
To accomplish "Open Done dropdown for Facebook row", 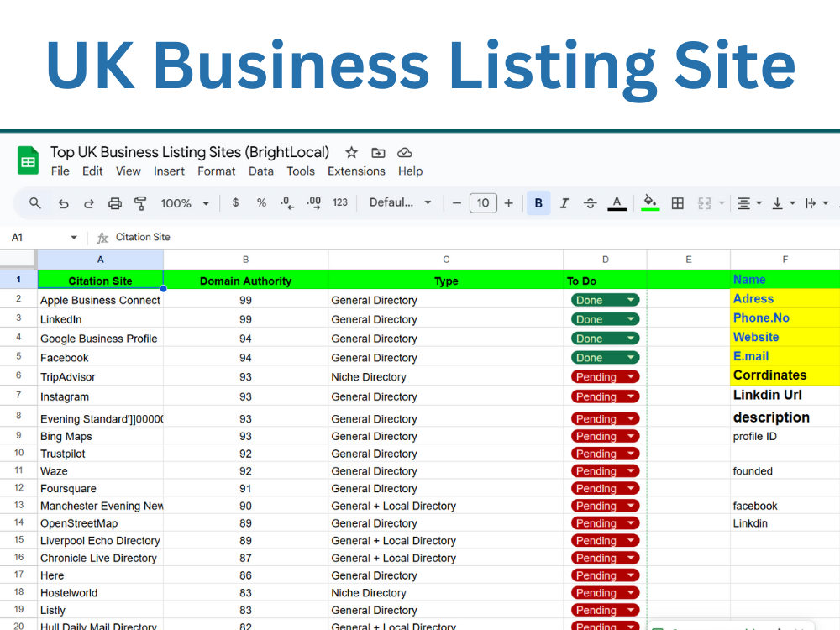I will tap(606, 358).
